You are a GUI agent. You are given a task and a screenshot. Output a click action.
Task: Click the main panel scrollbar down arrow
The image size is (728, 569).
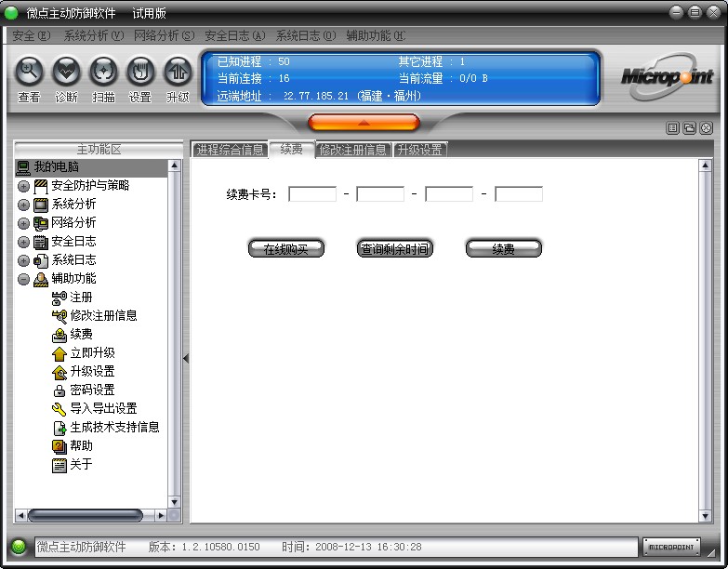click(x=706, y=516)
